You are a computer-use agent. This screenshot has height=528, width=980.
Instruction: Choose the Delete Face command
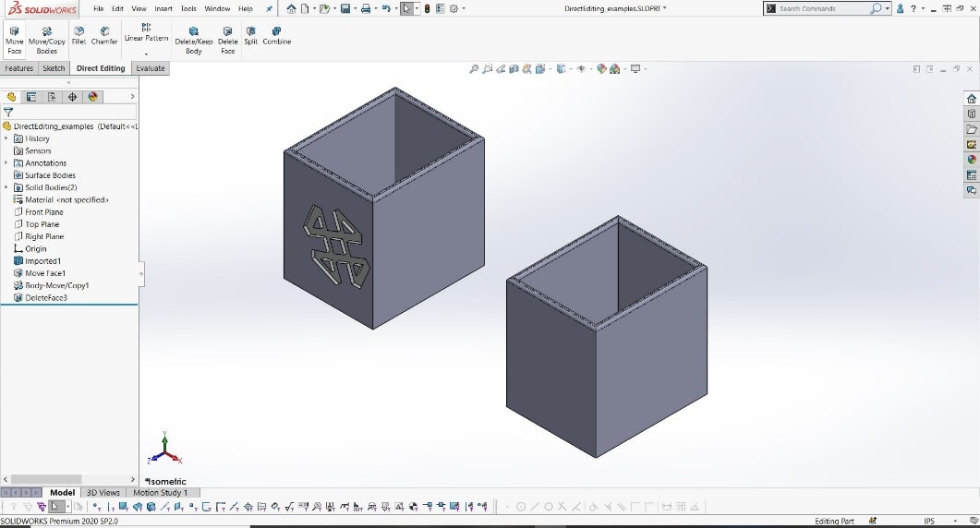tap(227, 40)
